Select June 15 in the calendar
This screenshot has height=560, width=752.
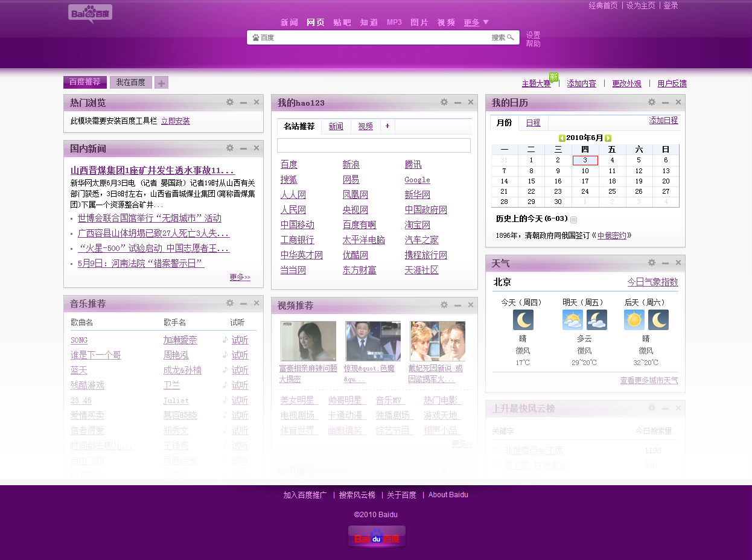(x=531, y=181)
